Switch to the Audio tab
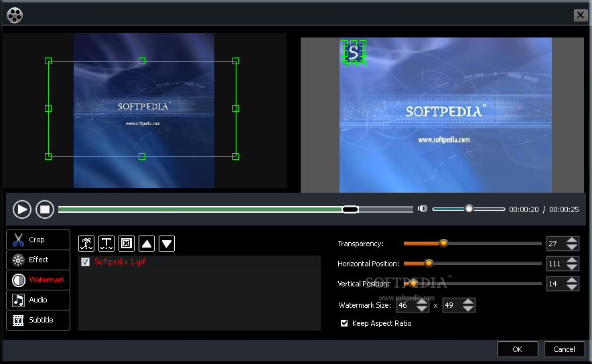This screenshot has height=364, width=592. pos(38,300)
